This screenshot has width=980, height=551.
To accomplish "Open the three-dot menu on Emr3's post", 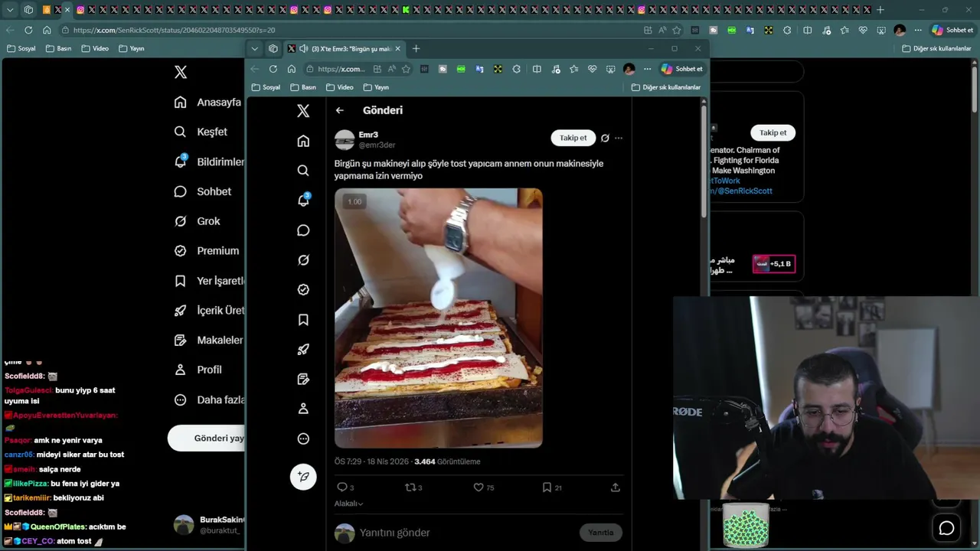I will (x=619, y=139).
